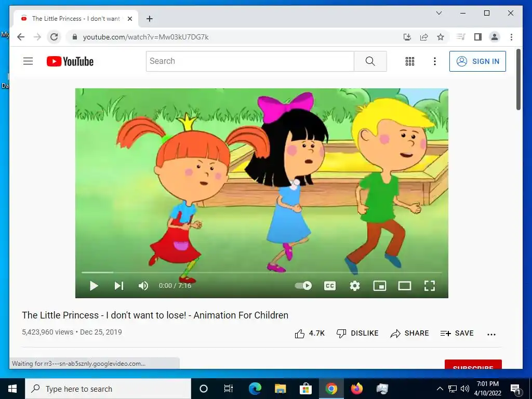This screenshot has height=399, width=532.
Task: Open a new tab
Action: tap(150, 19)
